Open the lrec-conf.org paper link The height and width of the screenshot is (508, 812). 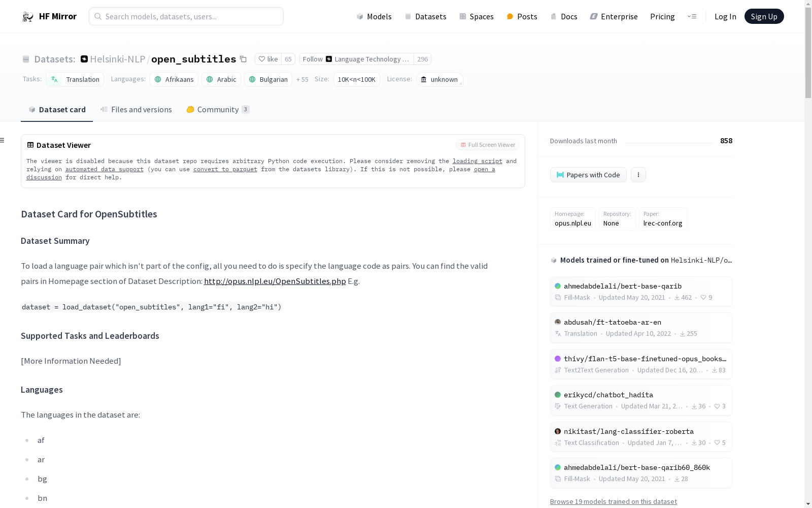[x=663, y=219]
